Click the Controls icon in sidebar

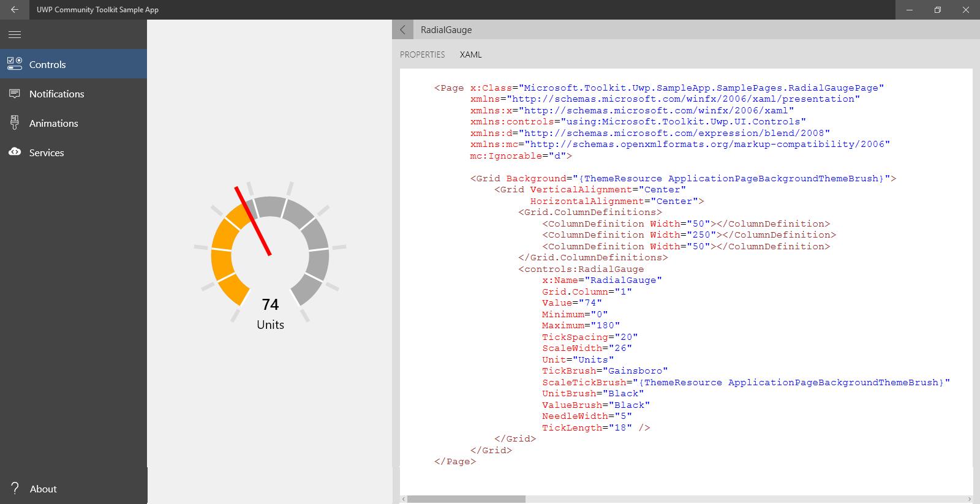click(15, 64)
